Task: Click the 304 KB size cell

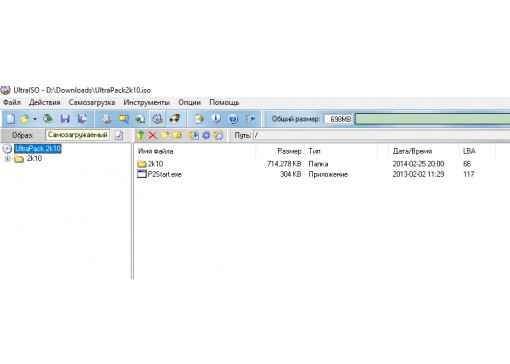Action: [290, 174]
